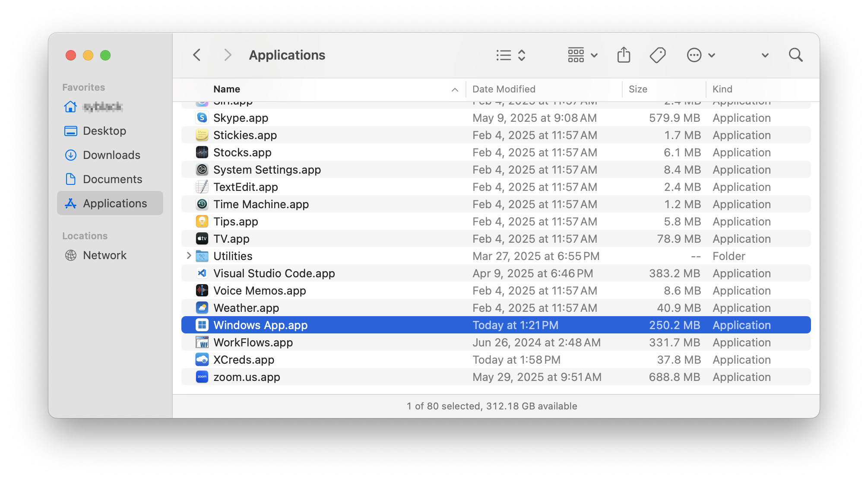Viewport: 868px width, 482px height.
Task: Open the Action ellipsis menu dropdown
Action: pos(700,55)
